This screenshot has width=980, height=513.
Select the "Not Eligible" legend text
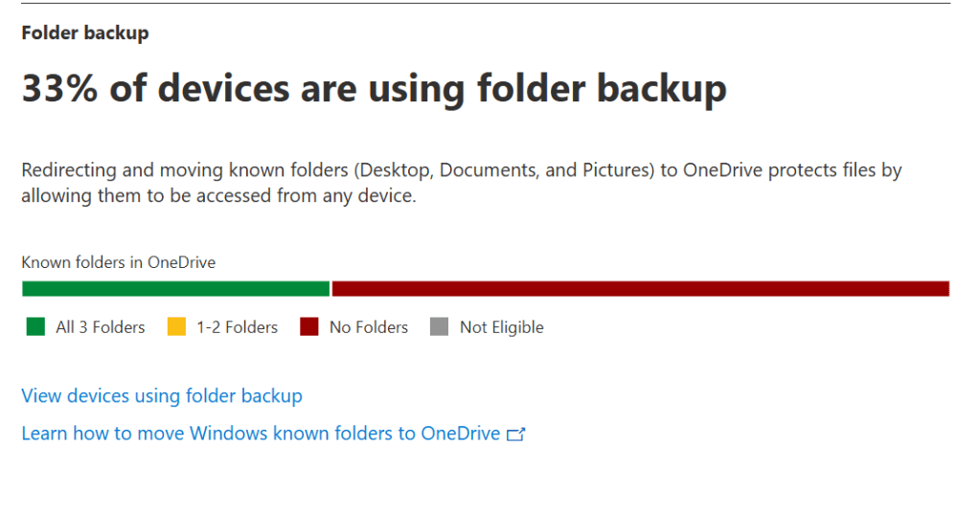pyautogui.click(x=501, y=327)
